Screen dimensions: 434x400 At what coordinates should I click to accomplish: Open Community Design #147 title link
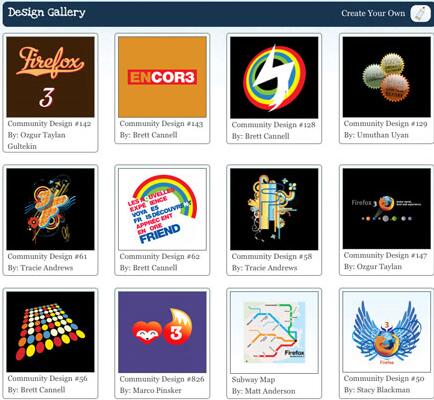point(385,255)
